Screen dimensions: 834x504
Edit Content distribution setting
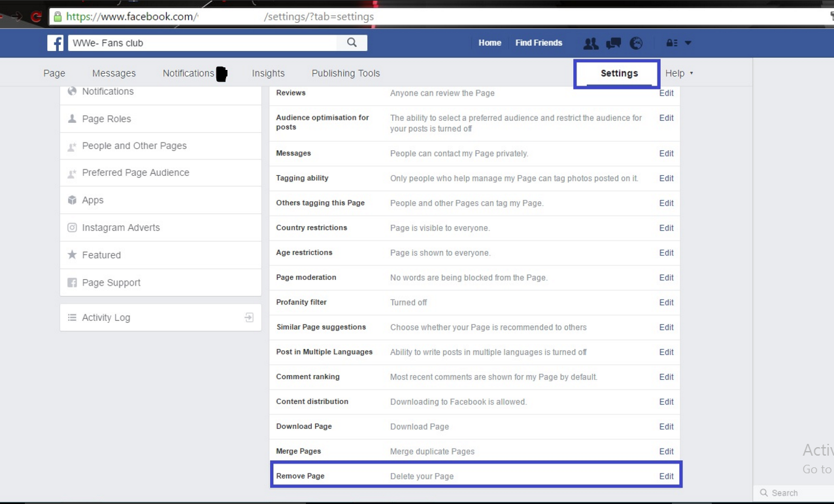click(666, 401)
